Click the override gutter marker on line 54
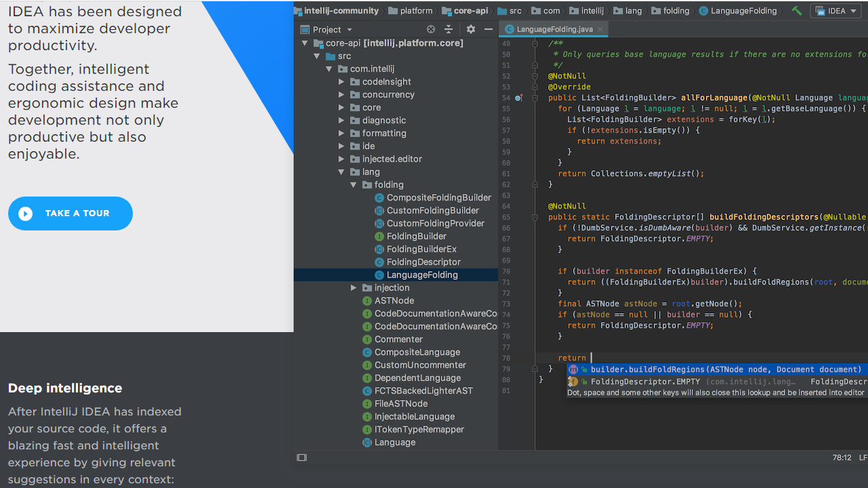Screen dimensions: 868x488 point(519,98)
